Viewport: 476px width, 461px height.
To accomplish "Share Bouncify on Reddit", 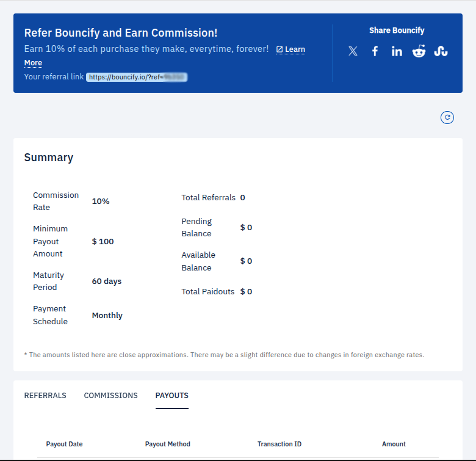I will click(x=419, y=51).
